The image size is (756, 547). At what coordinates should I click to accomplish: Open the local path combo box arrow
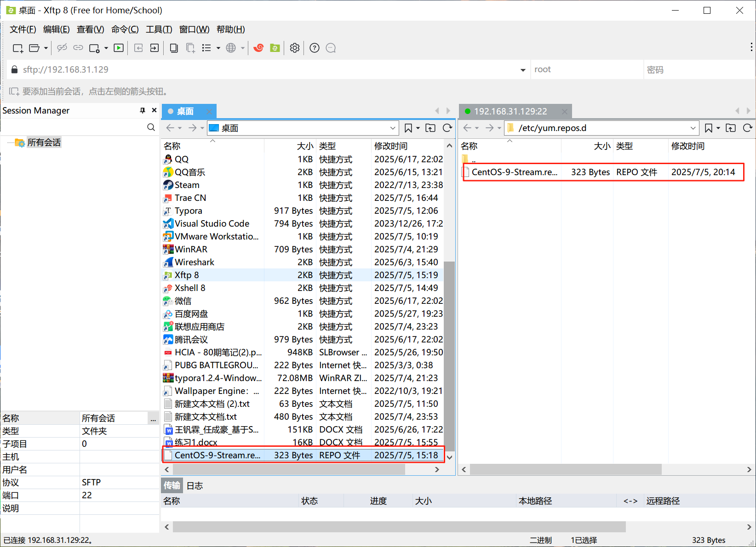(392, 128)
